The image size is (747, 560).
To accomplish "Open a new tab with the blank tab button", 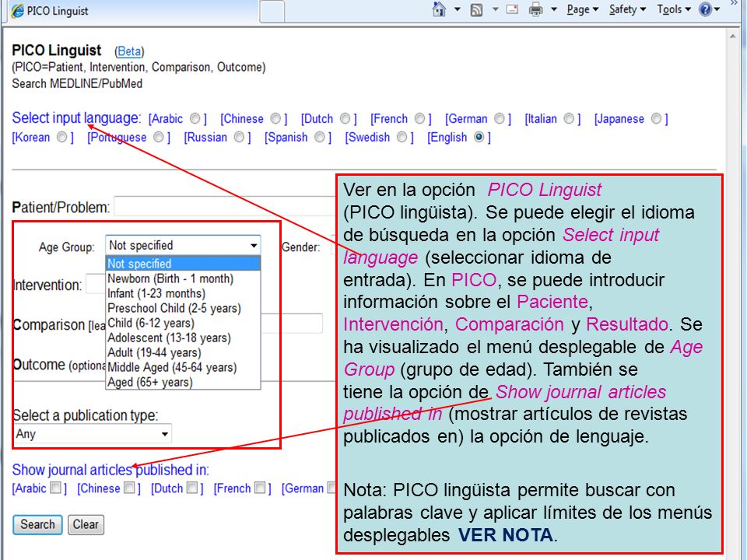I will [272, 12].
